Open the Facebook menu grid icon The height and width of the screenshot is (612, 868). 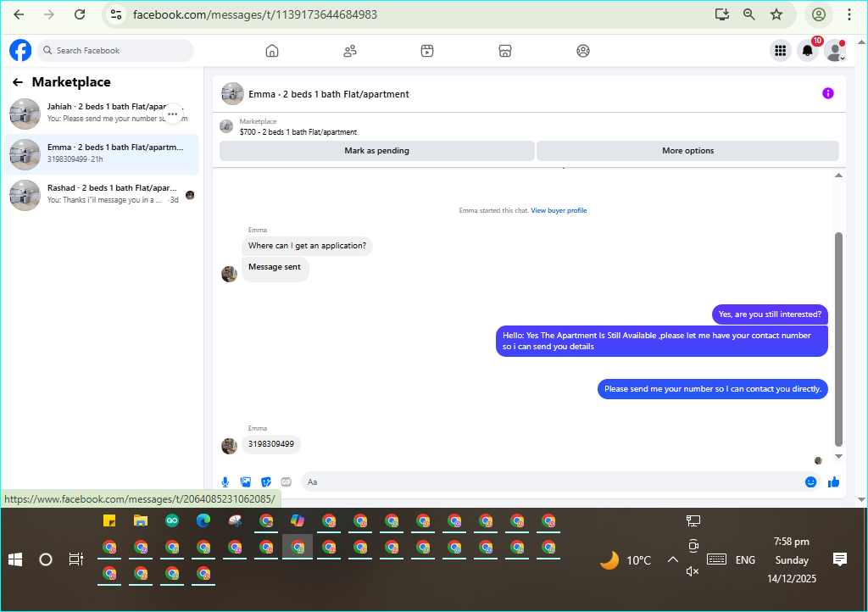click(x=781, y=51)
